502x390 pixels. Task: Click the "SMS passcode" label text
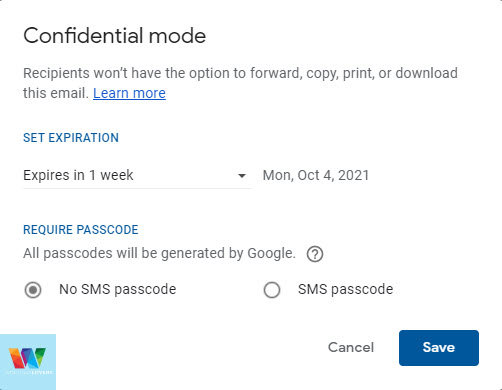click(345, 289)
